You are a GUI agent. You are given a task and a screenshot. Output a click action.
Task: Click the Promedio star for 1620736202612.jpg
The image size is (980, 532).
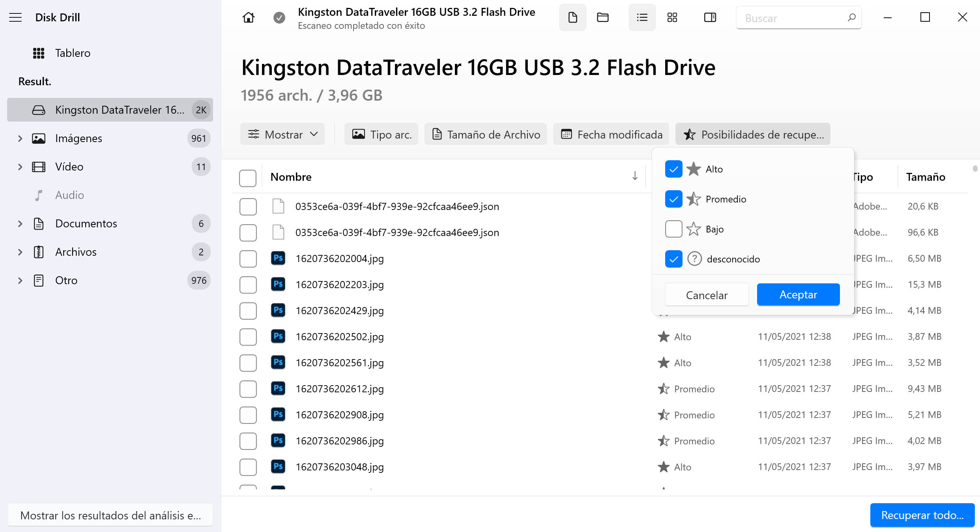(x=664, y=389)
